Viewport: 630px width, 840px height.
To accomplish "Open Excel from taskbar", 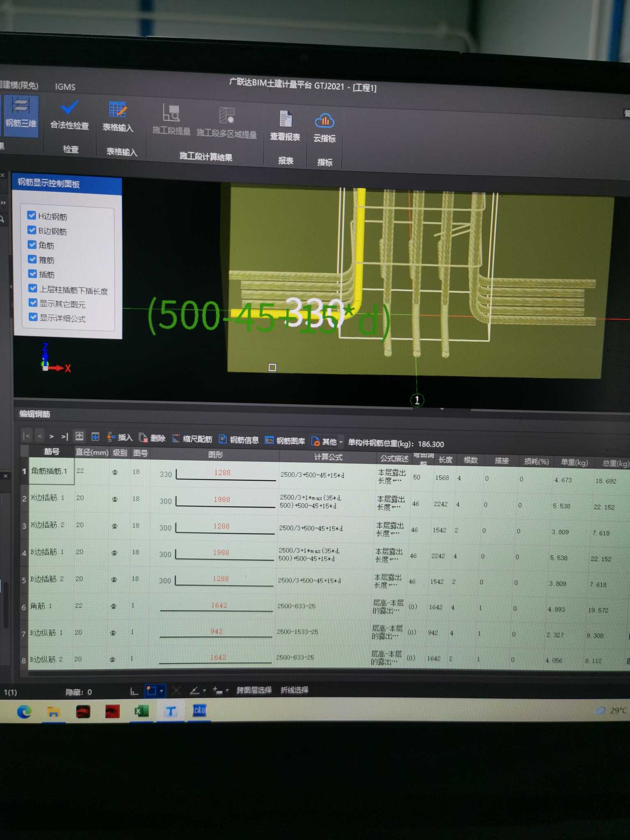I will coord(142,711).
